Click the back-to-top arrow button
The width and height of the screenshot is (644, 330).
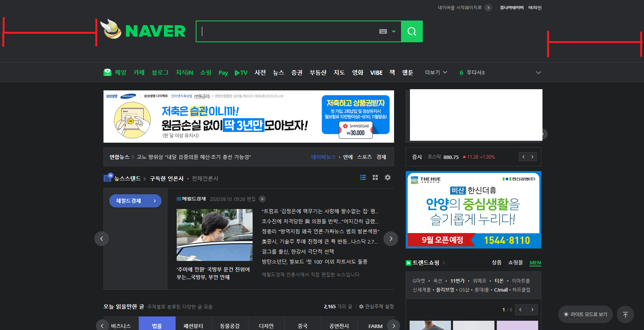[x=625, y=314]
